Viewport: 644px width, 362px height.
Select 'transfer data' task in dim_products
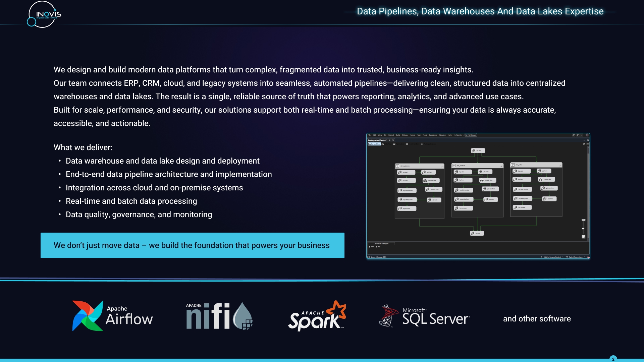click(x=488, y=180)
